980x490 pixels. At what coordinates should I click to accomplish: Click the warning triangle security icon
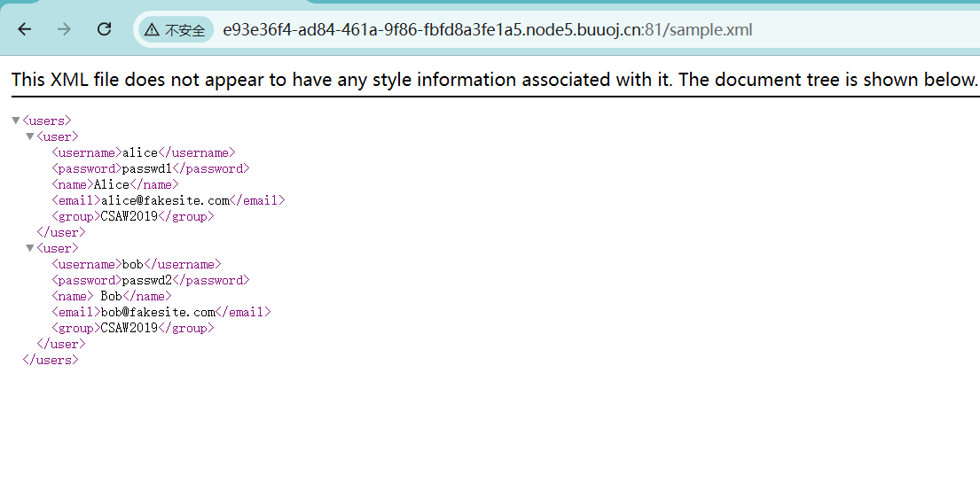click(153, 30)
